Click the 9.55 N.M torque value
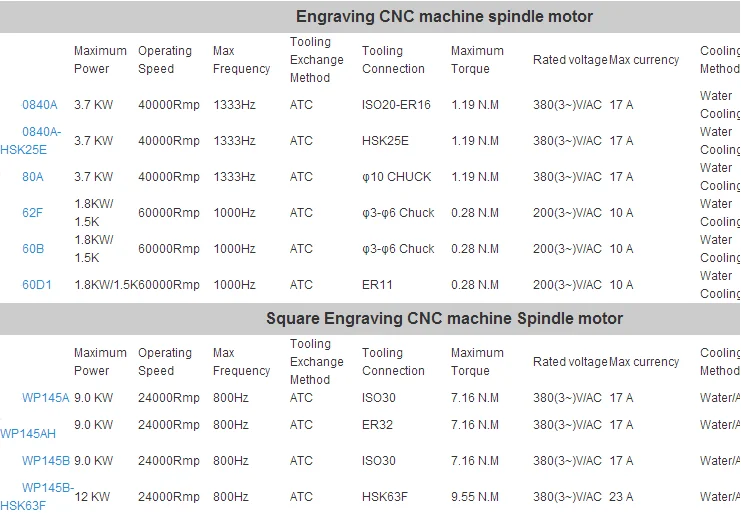Screen dimensions: 741x515 [x=474, y=497]
